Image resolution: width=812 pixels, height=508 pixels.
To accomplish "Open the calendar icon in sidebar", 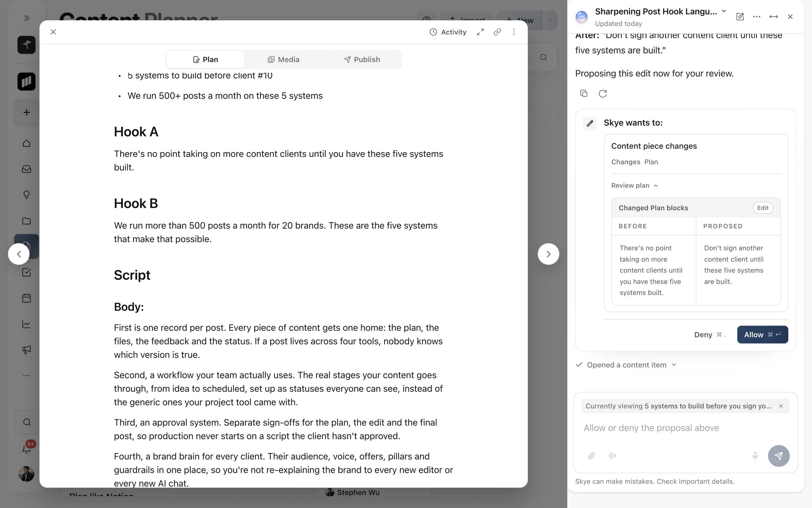I will (x=26, y=298).
